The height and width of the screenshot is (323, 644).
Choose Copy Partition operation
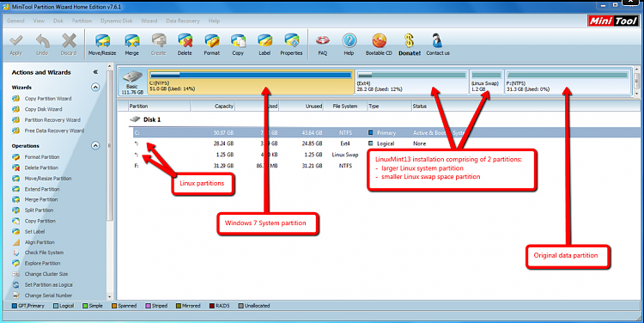coord(39,221)
